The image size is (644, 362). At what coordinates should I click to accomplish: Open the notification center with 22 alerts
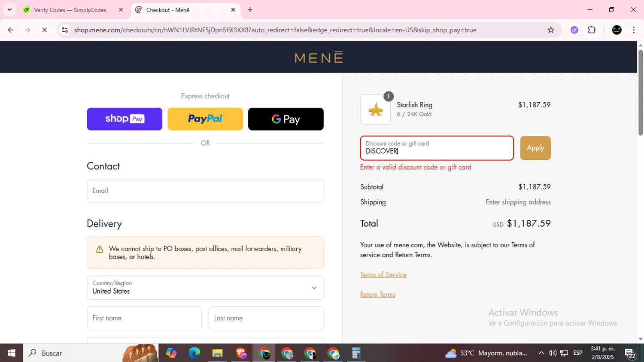(630, 353)
